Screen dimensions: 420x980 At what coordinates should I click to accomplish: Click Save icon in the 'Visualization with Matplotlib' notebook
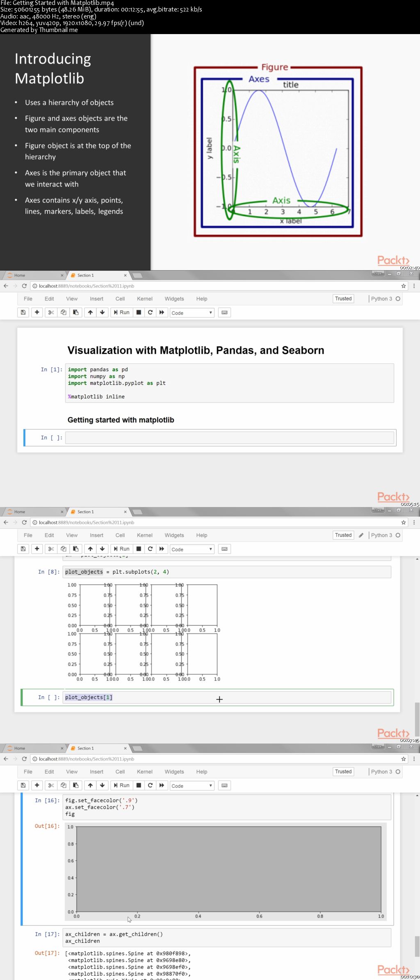coord(23,312)
